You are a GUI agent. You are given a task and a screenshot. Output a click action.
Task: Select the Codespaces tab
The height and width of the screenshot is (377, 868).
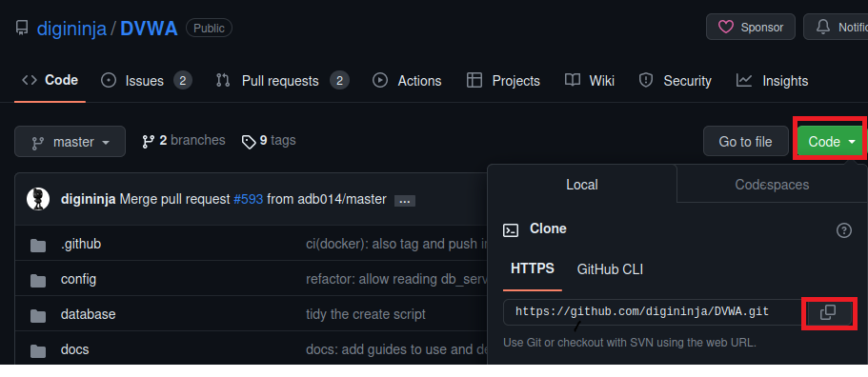(772, 184)
